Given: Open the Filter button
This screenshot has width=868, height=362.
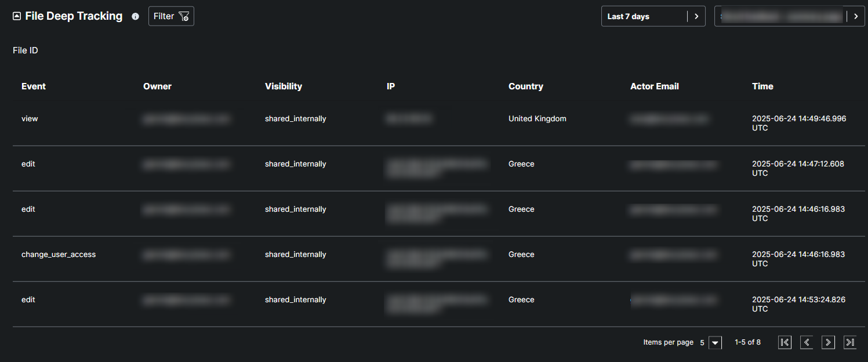Looking at the screenshot, I should (171, 16).
